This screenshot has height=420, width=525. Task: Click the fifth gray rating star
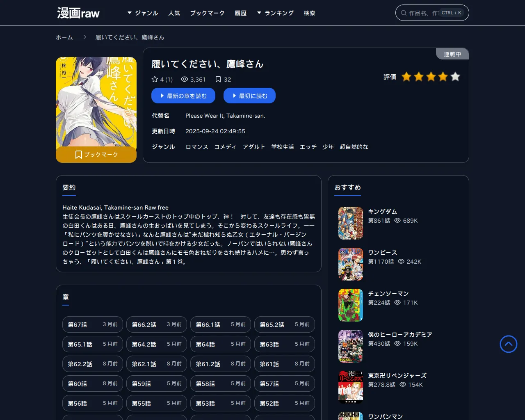[455, 77]
